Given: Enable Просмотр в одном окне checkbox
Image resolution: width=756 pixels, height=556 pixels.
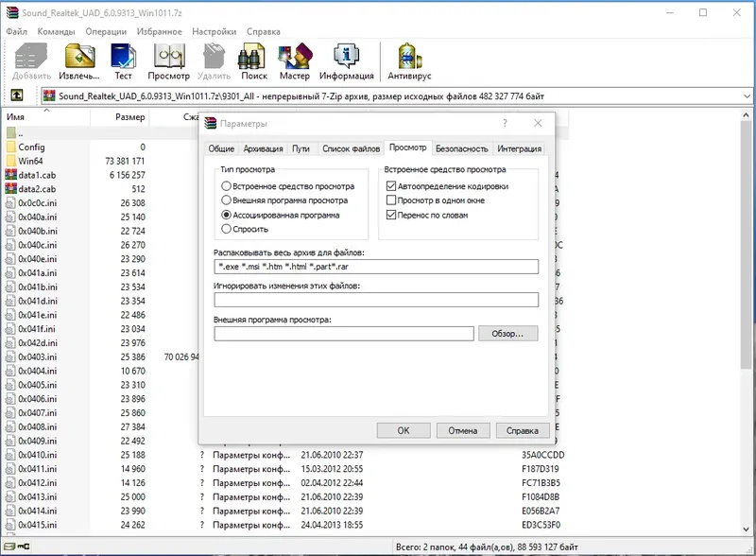Looking at the screenshot, I should pos(391,200).
